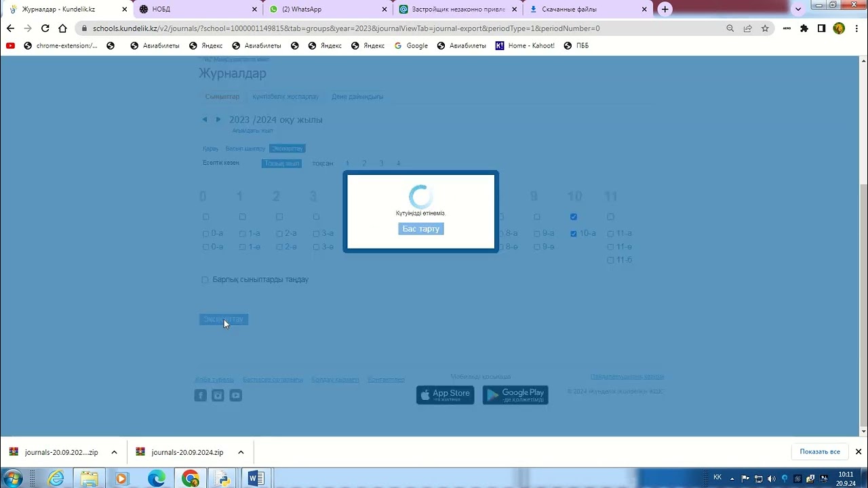Screen dimensions: 868x488
Task: Expand options for journals-20.09.202....zip download
Action: pos(114,452)
